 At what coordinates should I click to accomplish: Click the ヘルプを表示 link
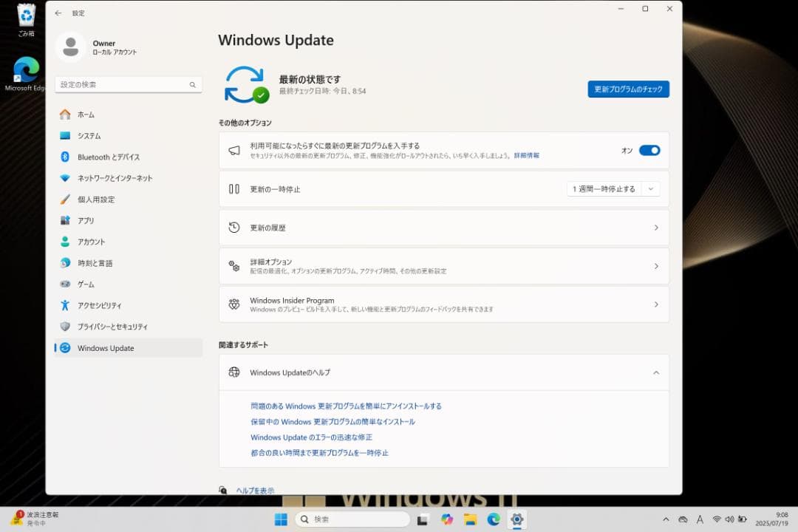click(x=255, y=491)
